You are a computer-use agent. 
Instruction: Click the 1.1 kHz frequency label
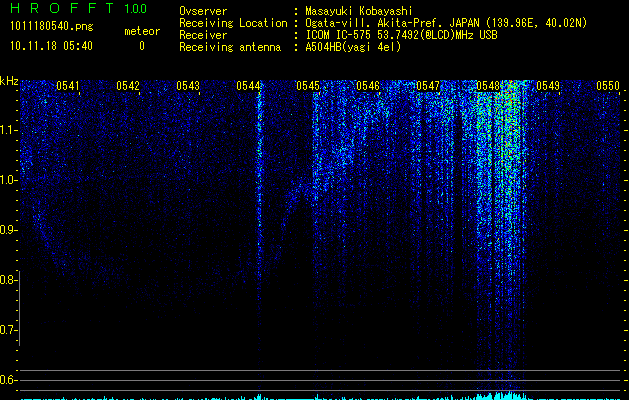pos(9,130)
